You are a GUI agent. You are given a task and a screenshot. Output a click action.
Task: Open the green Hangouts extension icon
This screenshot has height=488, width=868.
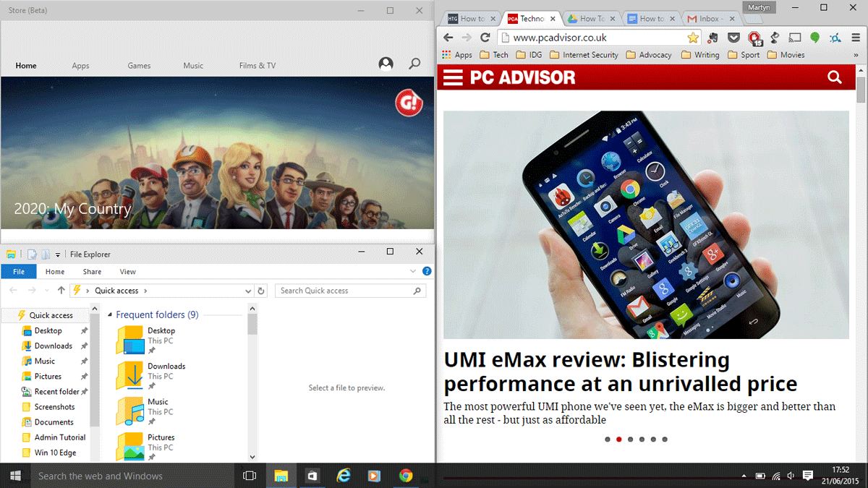(x=815, y=38)
